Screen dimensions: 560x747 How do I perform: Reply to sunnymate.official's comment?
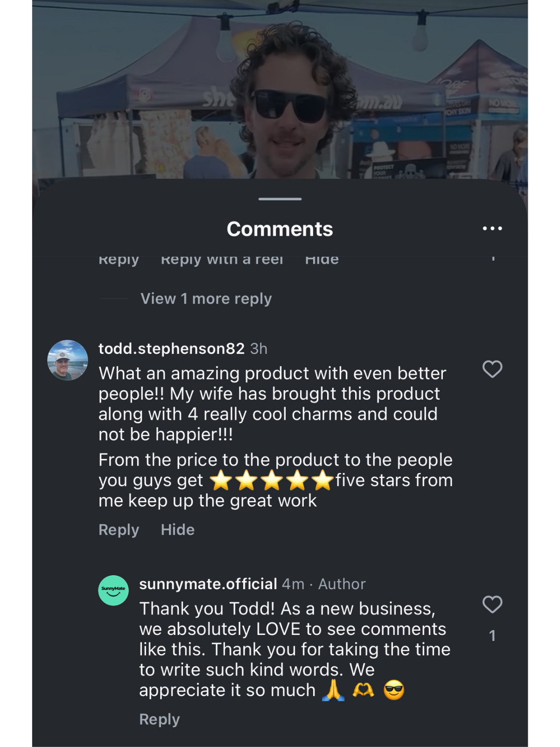(159, 719)
